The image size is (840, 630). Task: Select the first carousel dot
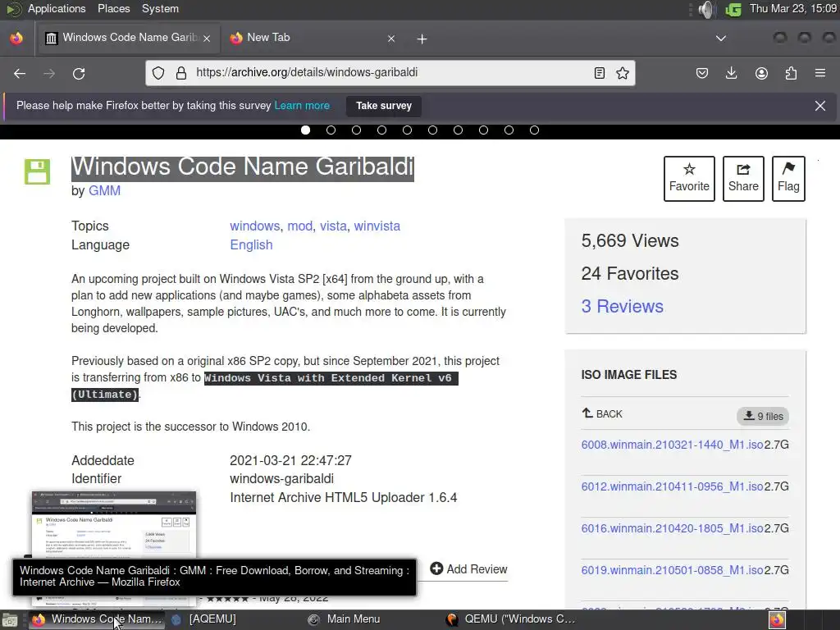click(x=305, y=130)
